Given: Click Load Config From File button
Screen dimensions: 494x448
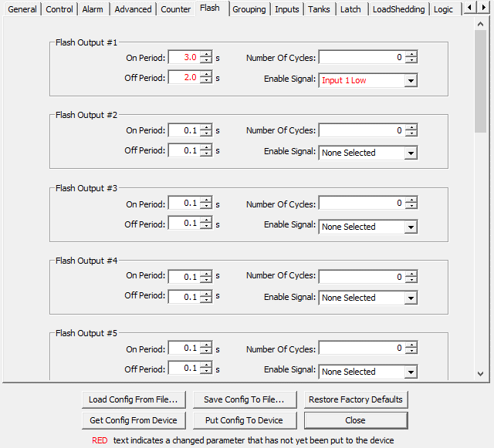Looking at the screenshot, I should (x=134, y=399).
